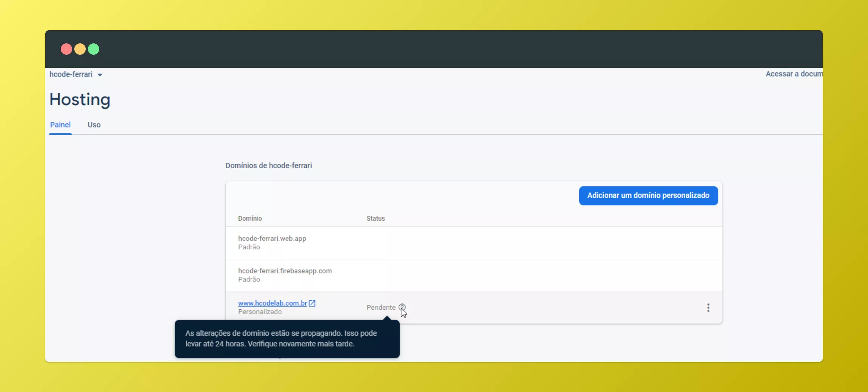
Task: Open the three-dot menu for www.hcodelab.com.br
Action: click(708, 307)
